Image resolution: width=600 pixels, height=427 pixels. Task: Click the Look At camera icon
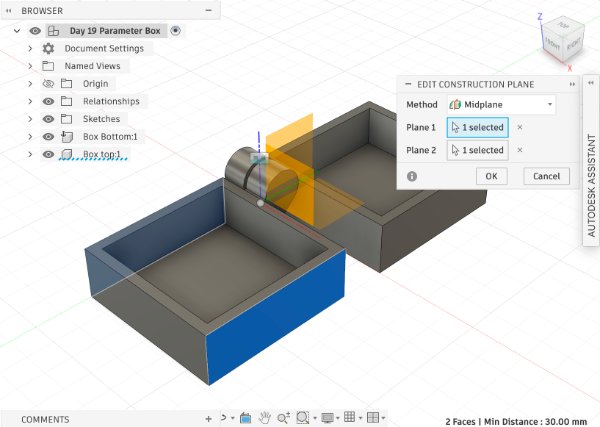(x=245, y=418)
